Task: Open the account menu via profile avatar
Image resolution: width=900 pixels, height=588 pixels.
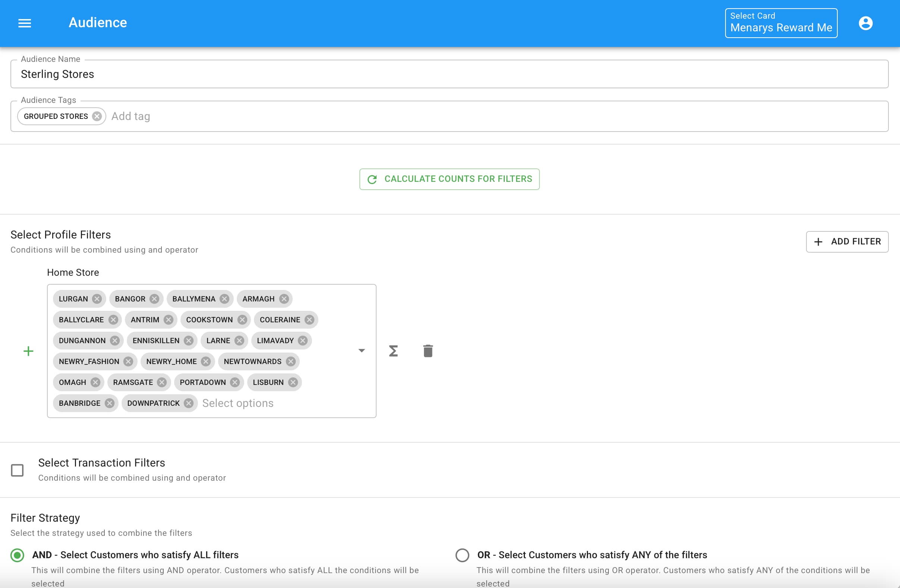Action: click(x=866, y=23)
